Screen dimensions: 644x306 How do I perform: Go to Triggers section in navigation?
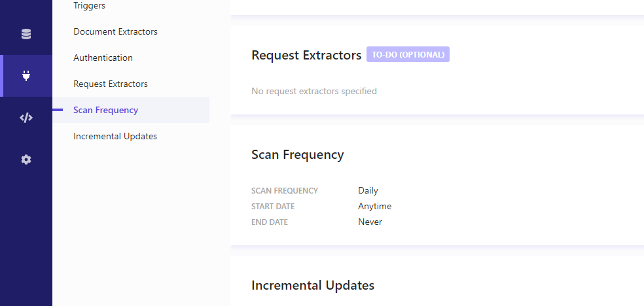point(89,6)
